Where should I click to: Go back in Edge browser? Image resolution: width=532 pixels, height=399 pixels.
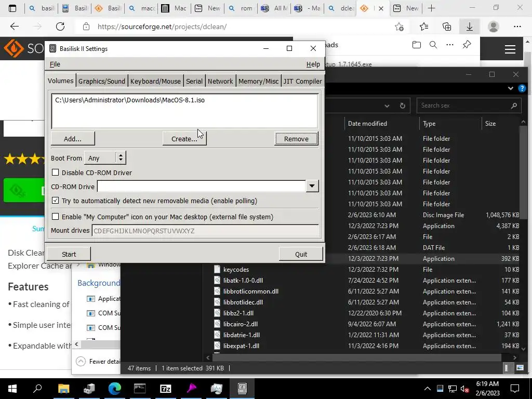[x=14, y=26]
